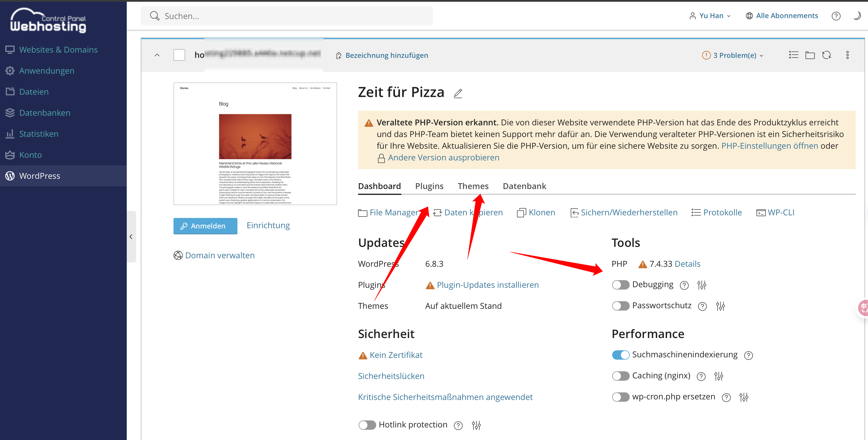This screenshot has height=440, width=868.
Task: Click the Anmelden button
Action: pyautogui.click(x=205, y=226)
